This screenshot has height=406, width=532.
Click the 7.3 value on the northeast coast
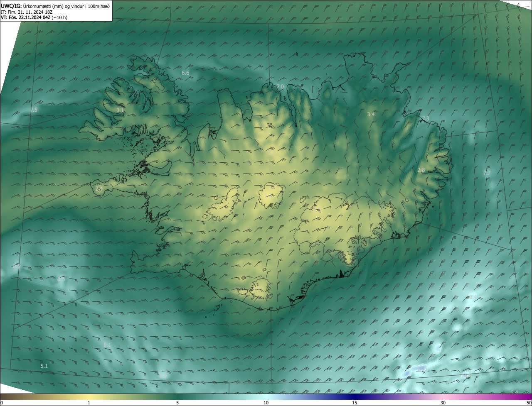click(x=426, y=119)
